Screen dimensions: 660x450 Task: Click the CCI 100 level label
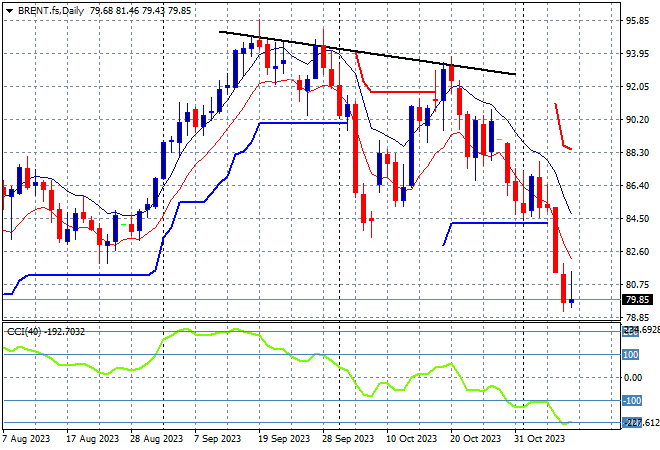631,355
